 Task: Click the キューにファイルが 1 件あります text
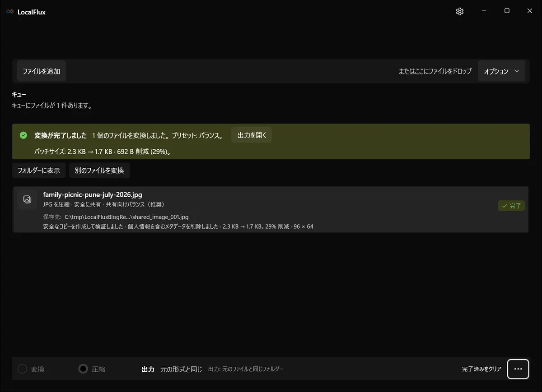point(52,106)
